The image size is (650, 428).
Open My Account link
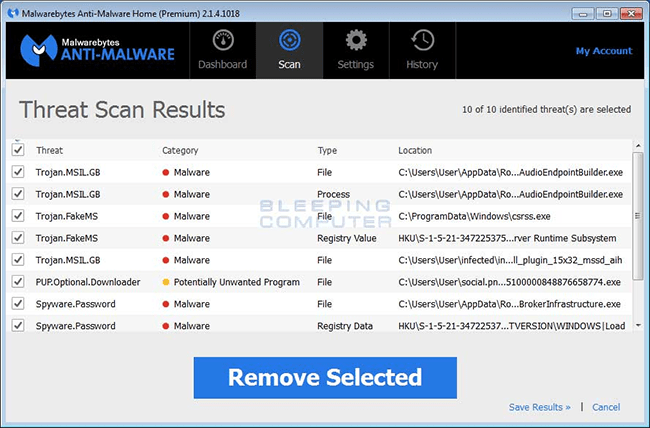(x=604, y=51)
